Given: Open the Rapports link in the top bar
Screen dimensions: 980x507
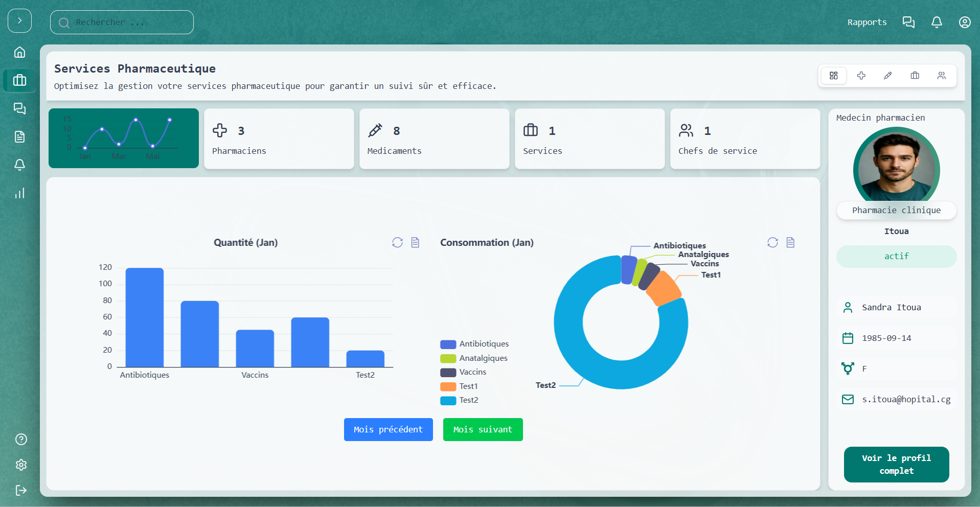Looking at the screenshot, I should pyautogui.click(x=867, y=22).
